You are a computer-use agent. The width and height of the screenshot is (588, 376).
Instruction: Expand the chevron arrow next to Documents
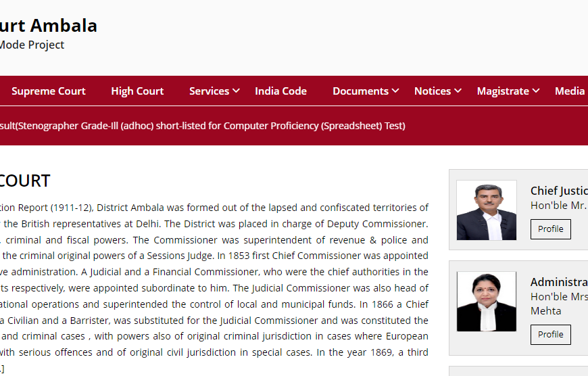[x=395, y=91]
